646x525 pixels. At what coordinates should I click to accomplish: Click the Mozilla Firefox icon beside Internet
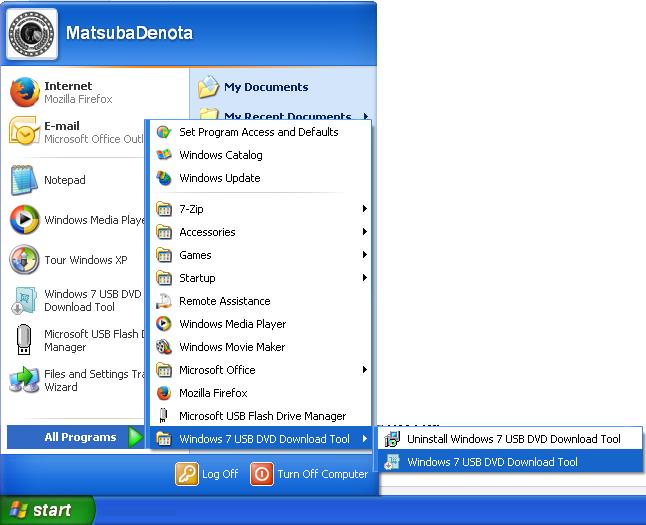[x=24, y=92]
